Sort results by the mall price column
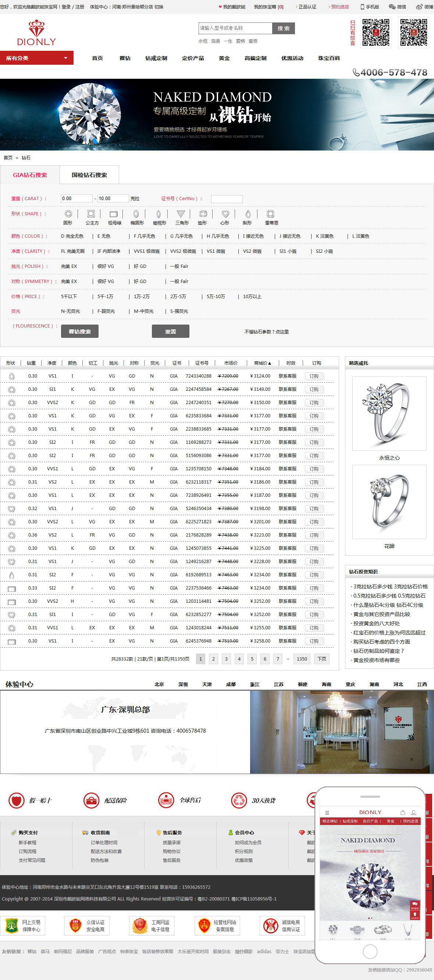Screen dimensions: 434x980 pyautogui.click(x=263, y=363)
